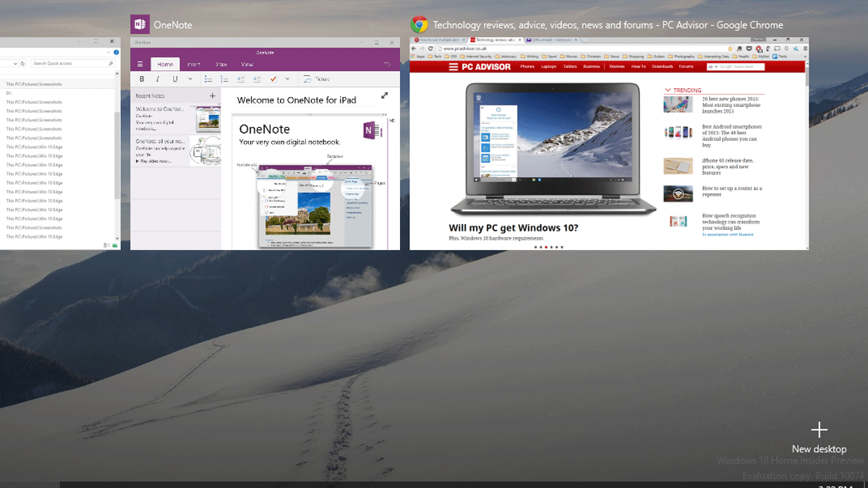
Task: Open Phones section on PC Advisor
Action: (527, 67)
